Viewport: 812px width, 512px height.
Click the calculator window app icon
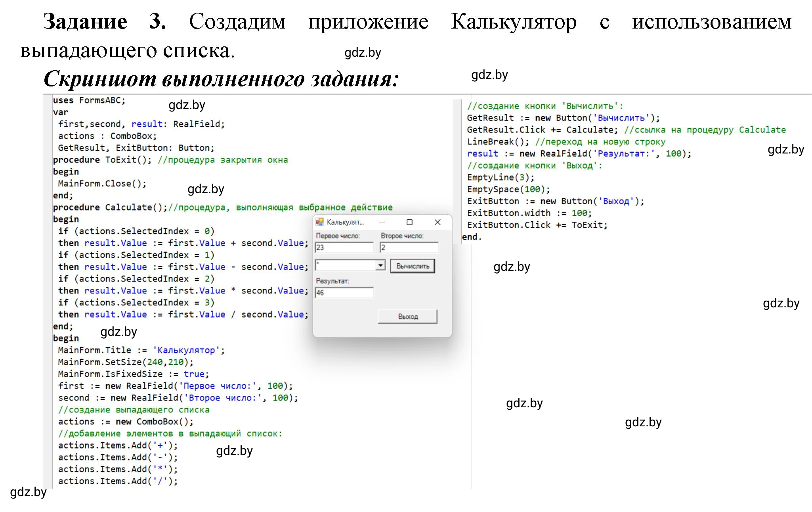pyautogui.click(x=319, y=222)
